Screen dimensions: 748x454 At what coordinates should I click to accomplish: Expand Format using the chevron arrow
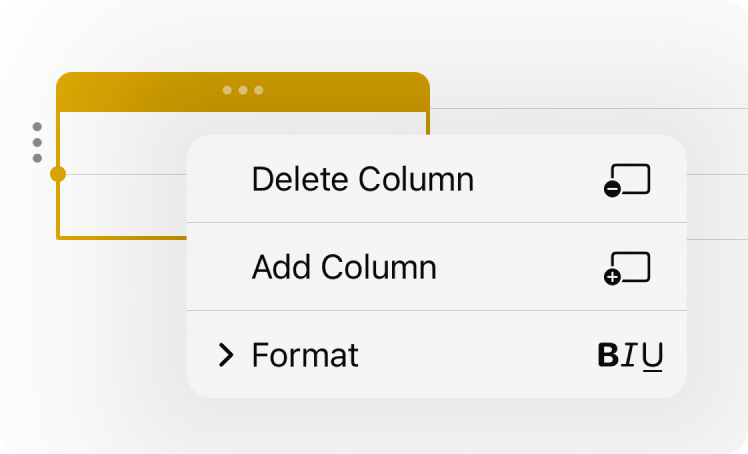click(x=226, y=355)
